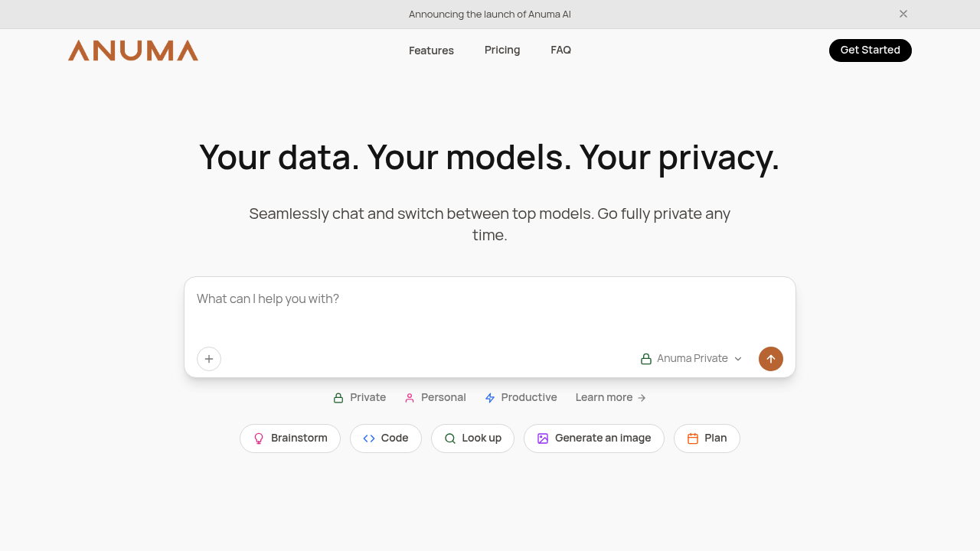
Task: Click the code brackets icon on Code chip
Action: click(x=368, y=438)
